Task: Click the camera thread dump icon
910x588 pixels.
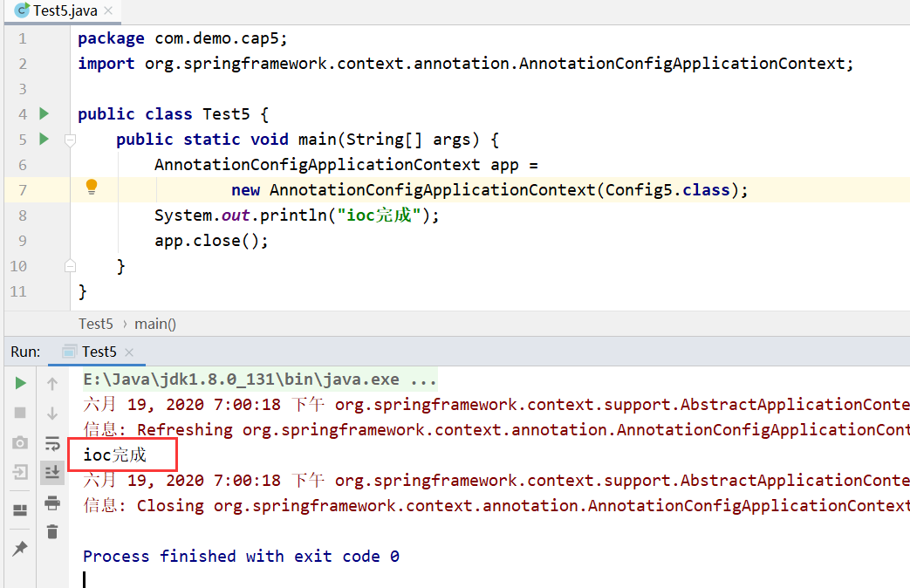Action: pyautogui.click(x=20, y=443)
